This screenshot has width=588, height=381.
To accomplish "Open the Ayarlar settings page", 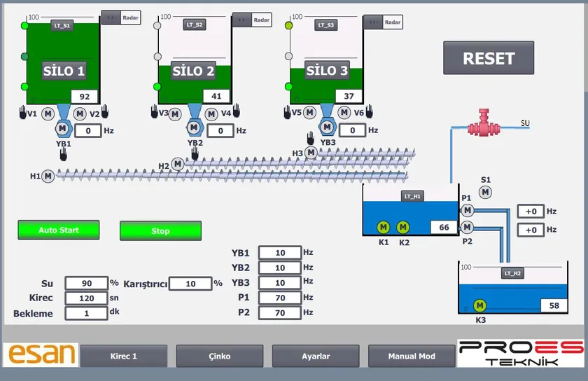I will tap(316, 356).
